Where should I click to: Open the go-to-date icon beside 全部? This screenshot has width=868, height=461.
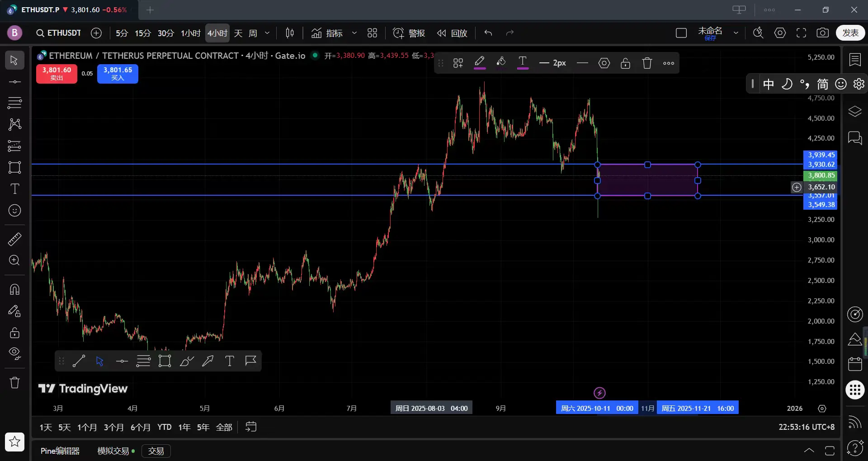coord(251,427)
